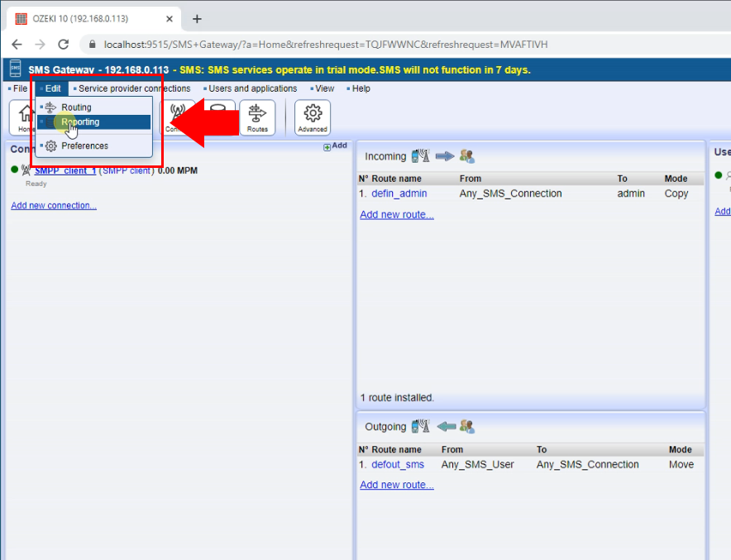The image size is (731, 560).
Task: Click the Preferences gear icon in Edit menu
Action: (x=50, y=146)
